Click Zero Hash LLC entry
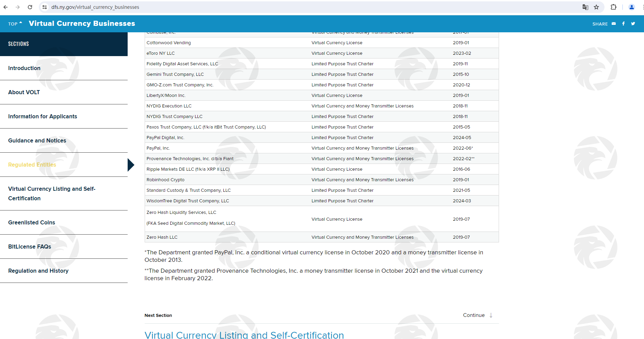This screenshot has width=644, height=339. (x=162, y=237)
